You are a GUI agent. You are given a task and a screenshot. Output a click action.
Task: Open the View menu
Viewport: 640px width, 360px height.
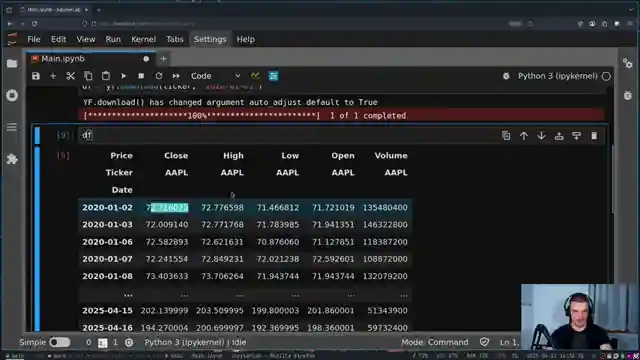tap(86, 39)
